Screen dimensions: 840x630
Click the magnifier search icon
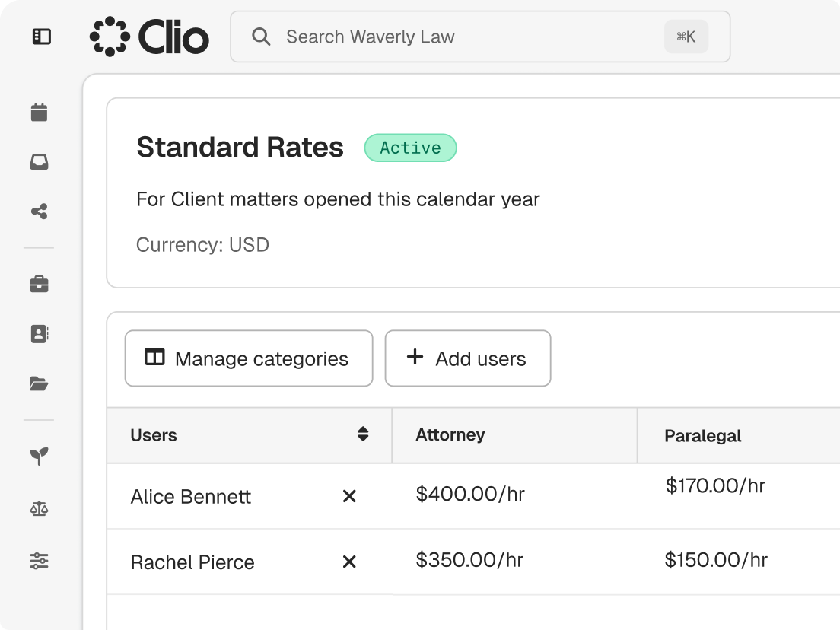click(261, 37)
